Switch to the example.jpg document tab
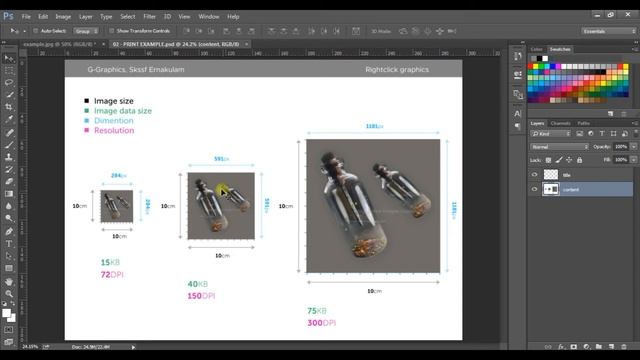 (60, 44)
